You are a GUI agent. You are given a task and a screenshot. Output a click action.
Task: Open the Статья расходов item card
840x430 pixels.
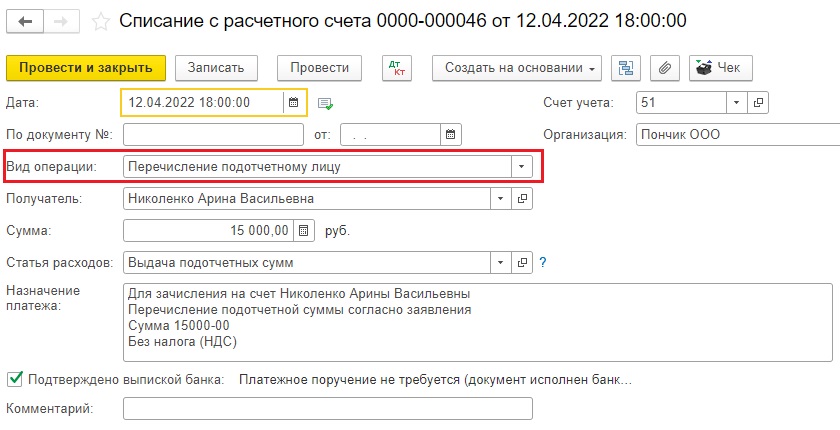(x=522, y=263)
